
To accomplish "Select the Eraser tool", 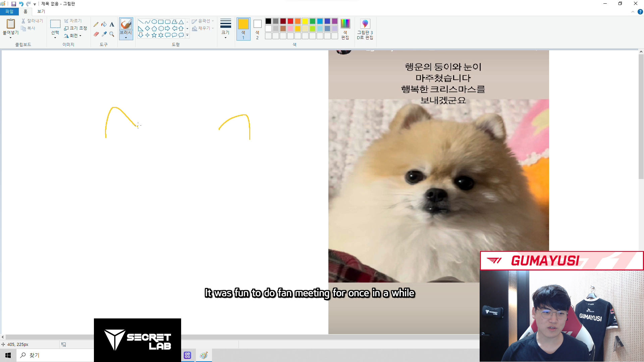I will [x=96, y=34].
